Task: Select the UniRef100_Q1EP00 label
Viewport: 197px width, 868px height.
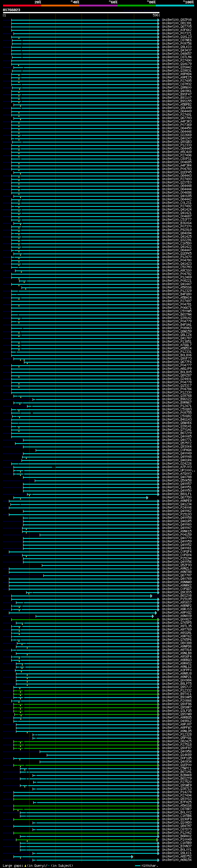Action: pyautogui.click(x=177, y=765)
